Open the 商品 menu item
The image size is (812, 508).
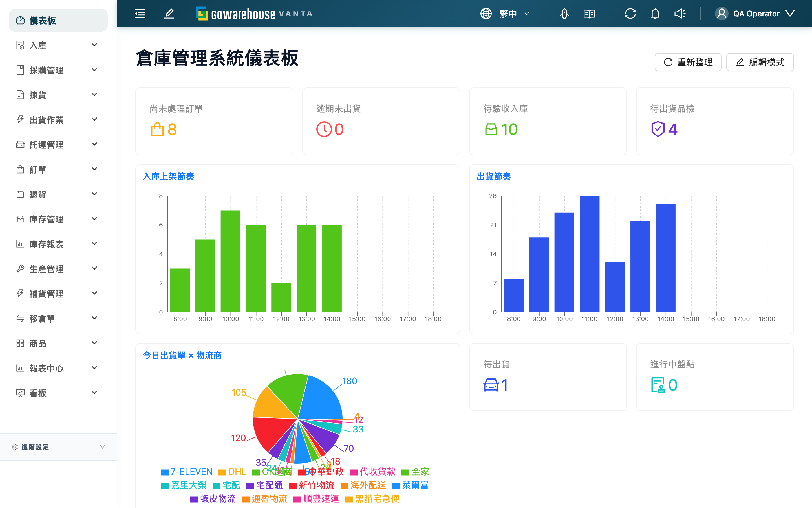click(58, 343)
